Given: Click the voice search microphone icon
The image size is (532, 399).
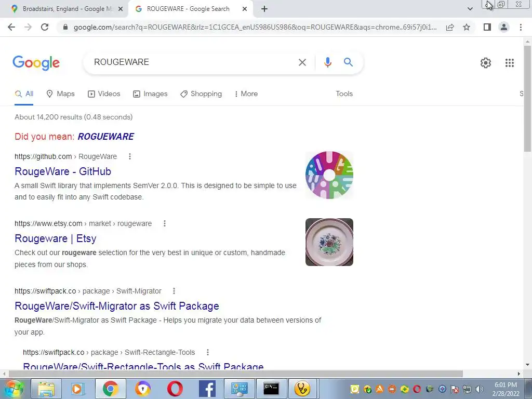Looking at the screenshot, I should [327, 62].
